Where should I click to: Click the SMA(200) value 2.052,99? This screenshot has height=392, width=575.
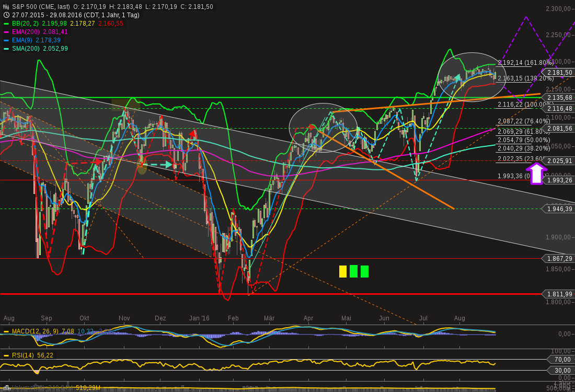55,49
